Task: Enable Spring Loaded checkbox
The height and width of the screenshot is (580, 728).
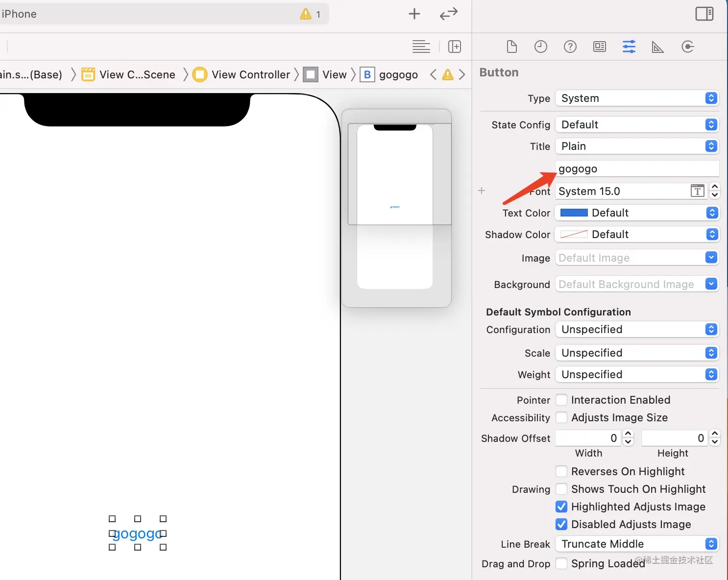Action: (x=561, y=563)
